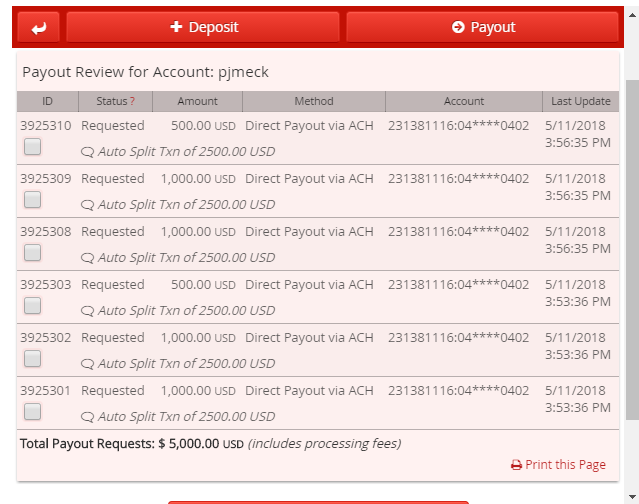Click the back arrow button
This screenshot has height=504, width=639.
pyautogui.click(x=39, y=27)
